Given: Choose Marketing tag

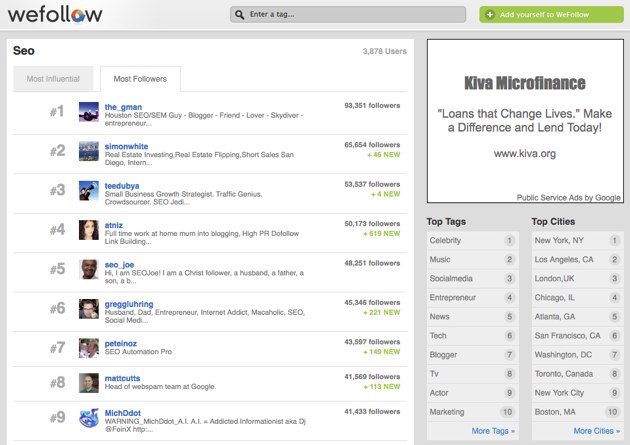Looking at the screenshot, I should pos(472,412).
